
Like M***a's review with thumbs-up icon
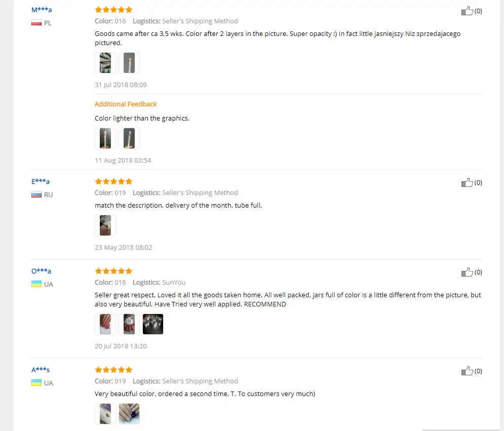pyautogui.click(x=467, y=11)
